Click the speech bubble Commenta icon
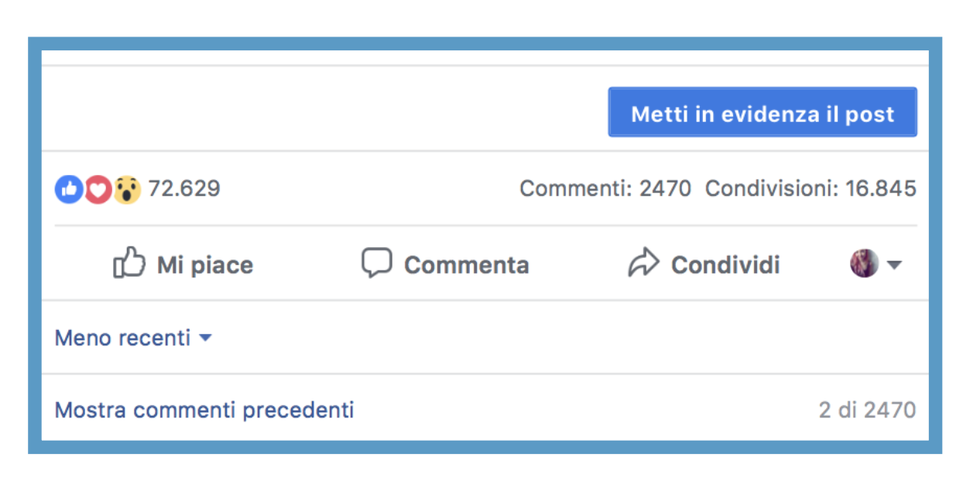The height and width of the screenshot is (488, 980). click(x=377, y=263)
